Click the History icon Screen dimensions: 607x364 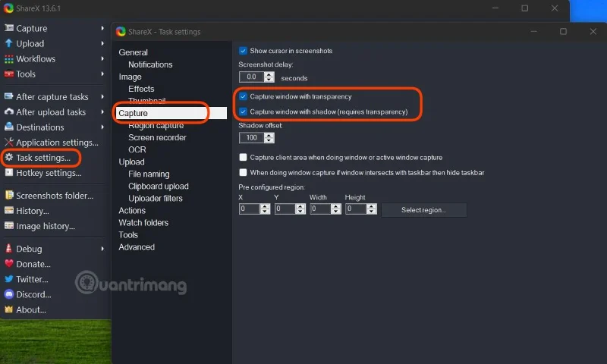pos(8,210)
